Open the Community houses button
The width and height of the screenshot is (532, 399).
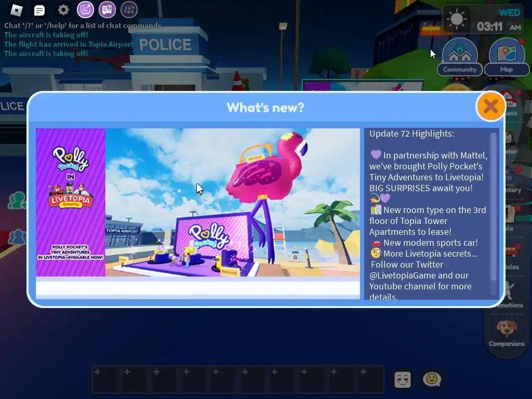(x=460, y=57)
